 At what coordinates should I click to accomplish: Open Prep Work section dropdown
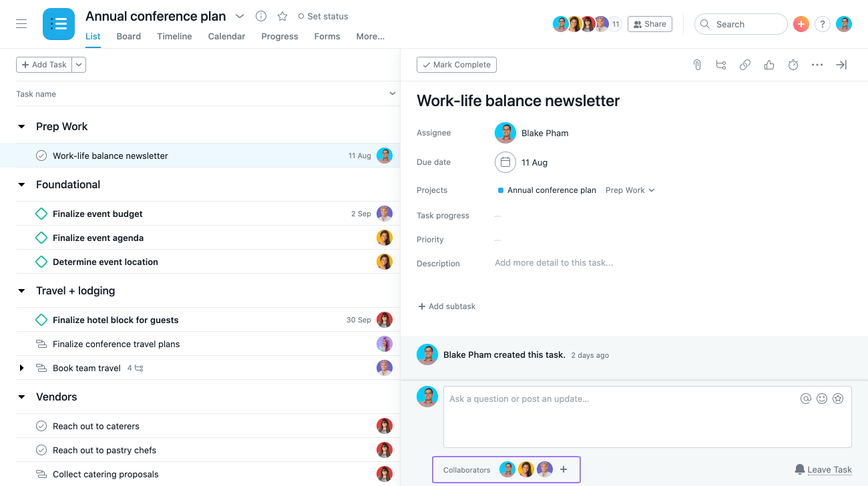coord(630,190)
